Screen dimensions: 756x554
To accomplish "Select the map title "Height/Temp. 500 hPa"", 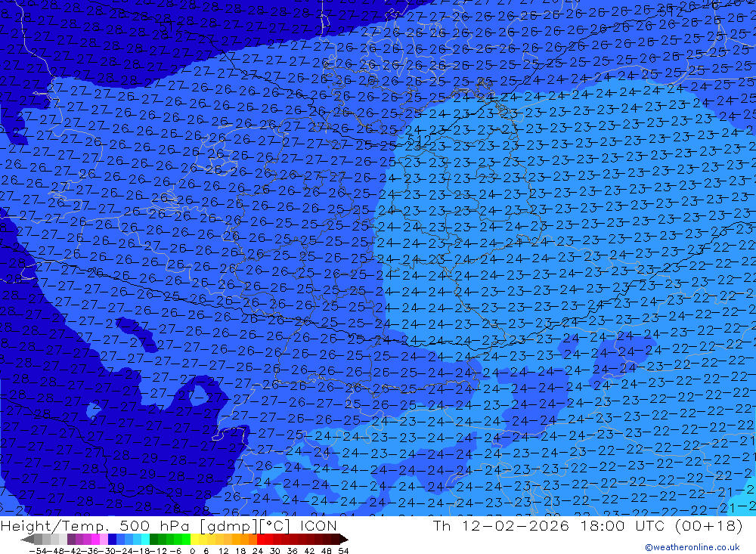I will click(x=97, y=525).
